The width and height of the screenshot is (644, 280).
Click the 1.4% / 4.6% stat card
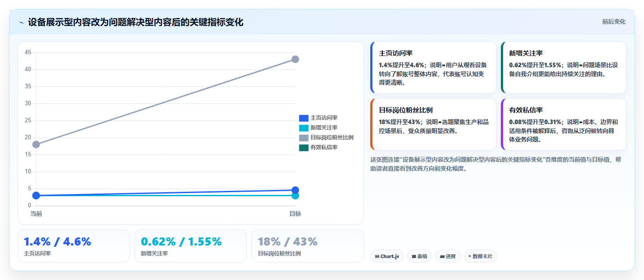click(74, 246)
